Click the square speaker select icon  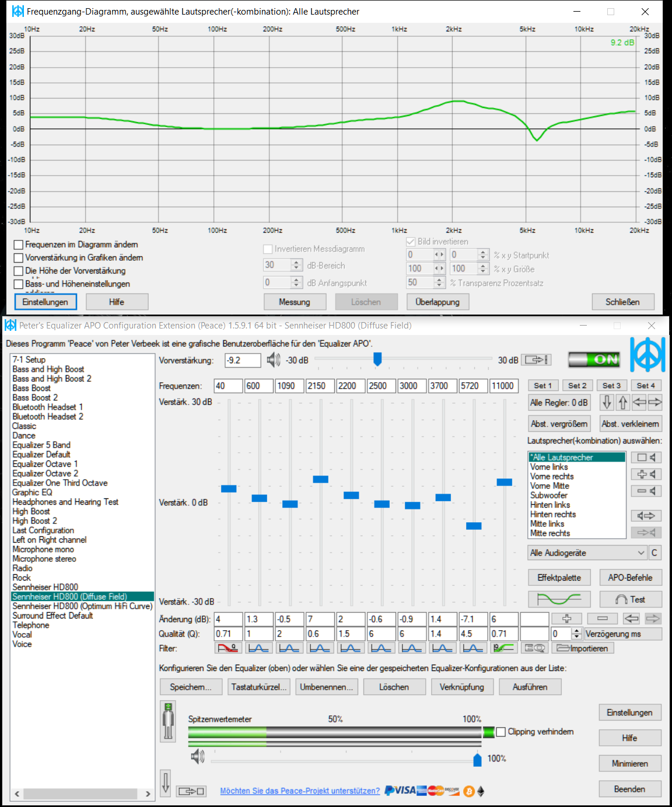point(646,458)
